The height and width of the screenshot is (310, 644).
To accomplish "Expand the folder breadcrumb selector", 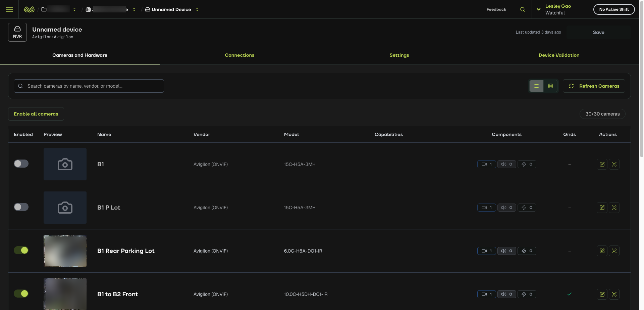I will (x=74, y=9).
